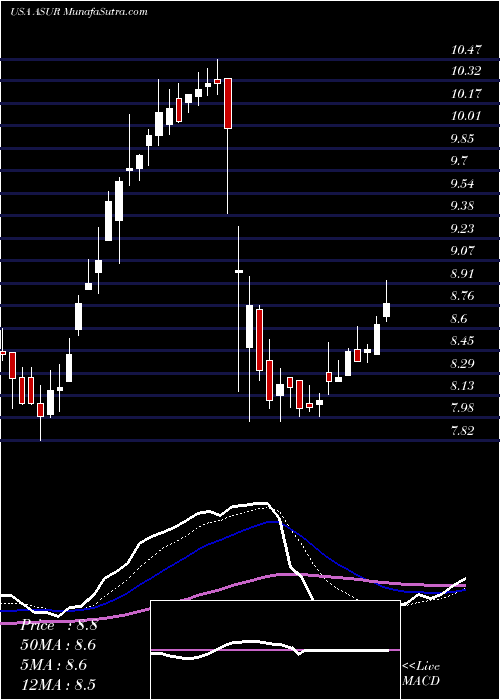Click the '12MA : 8.5' readout
The image size is (500, 700).
tap(58, 684)
